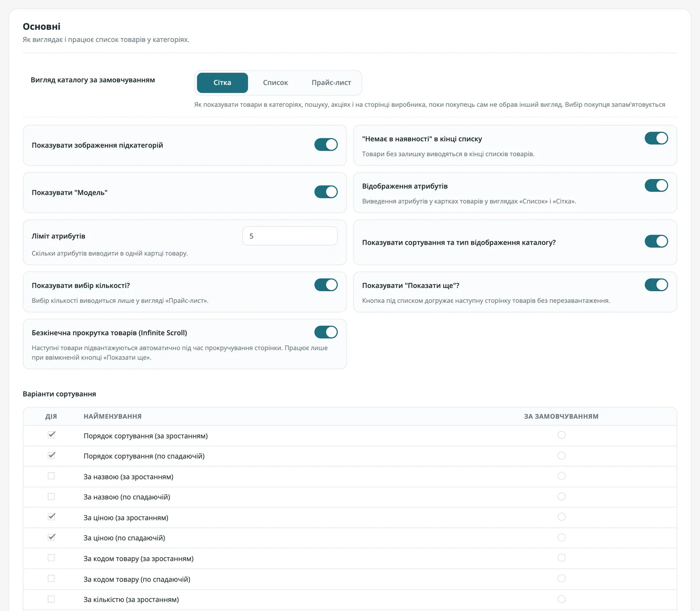Select default radio for За ціною (по спадаючій)

pyautogui.click(x=562, y=537)
